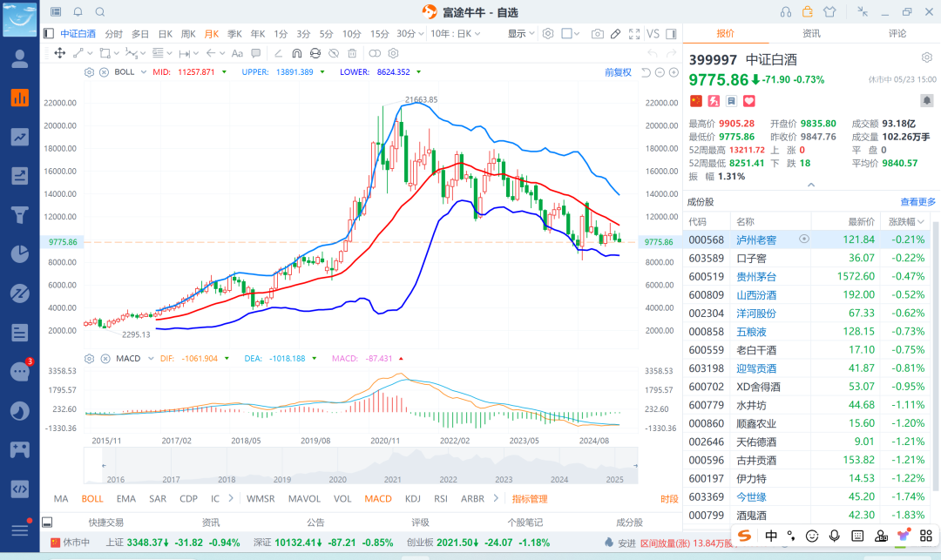Open the user account icon in sidebar
The height and width of the screenshot is (560, 941).
tap(20, 58)
